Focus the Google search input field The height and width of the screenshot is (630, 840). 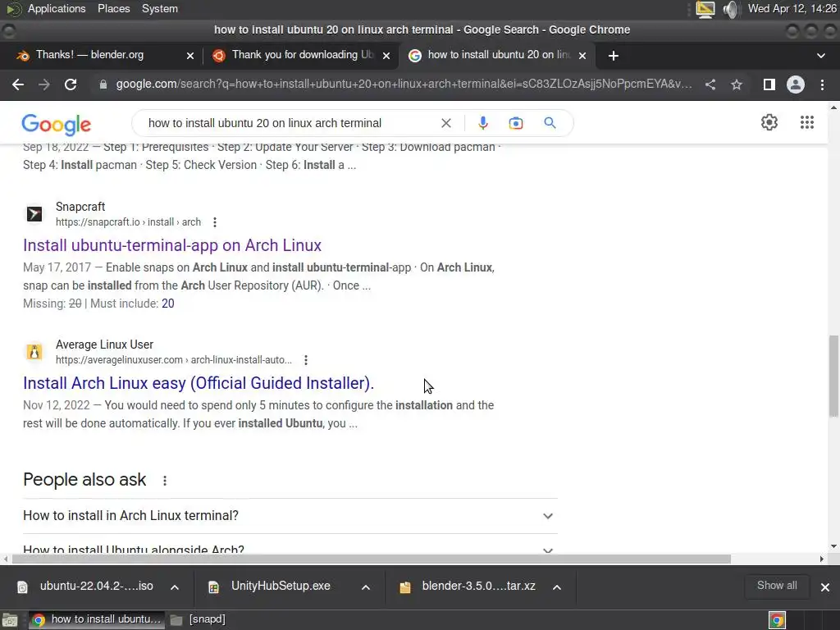point(290,123)
